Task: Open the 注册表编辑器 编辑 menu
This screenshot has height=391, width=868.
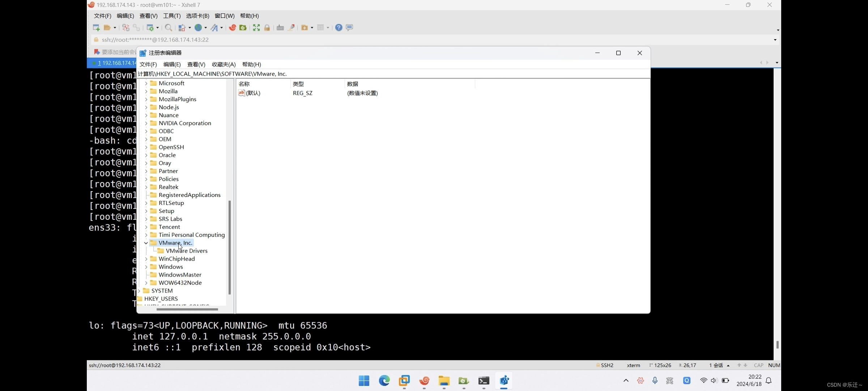Action: [x=171, y=64]
